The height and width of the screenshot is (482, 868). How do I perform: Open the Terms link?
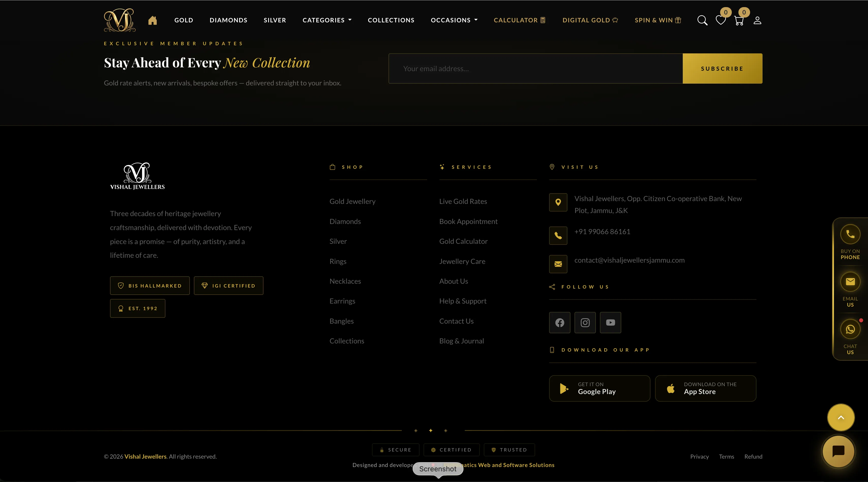726,457
